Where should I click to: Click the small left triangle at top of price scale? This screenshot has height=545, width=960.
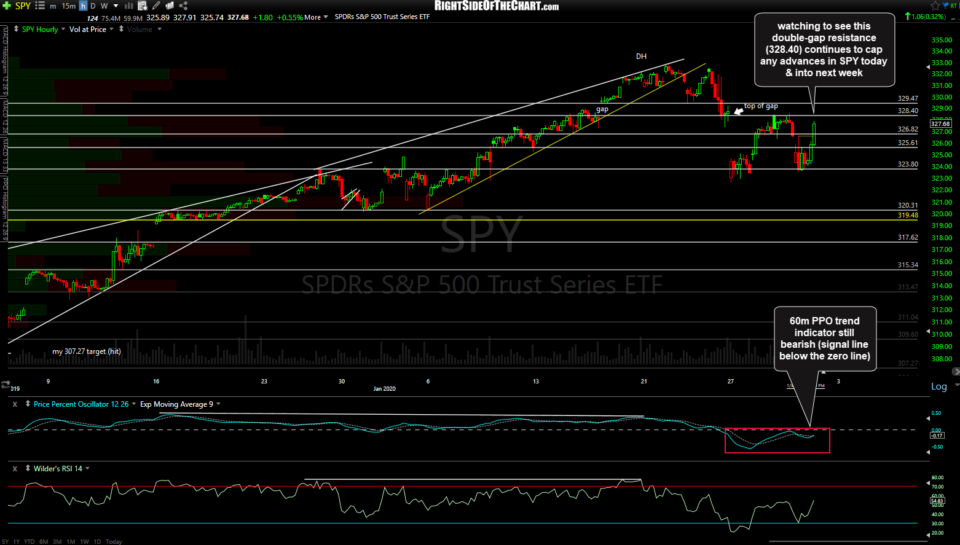(928, 67)
